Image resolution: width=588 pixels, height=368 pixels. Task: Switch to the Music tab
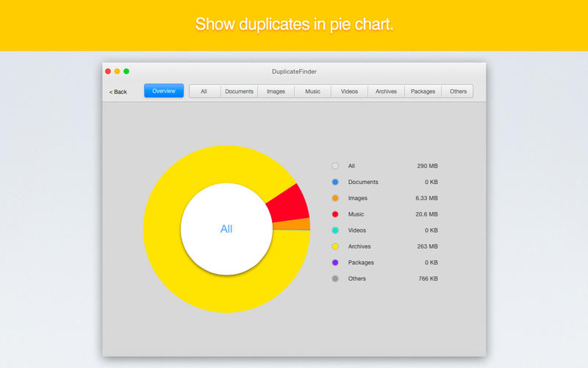coord(313,91)
